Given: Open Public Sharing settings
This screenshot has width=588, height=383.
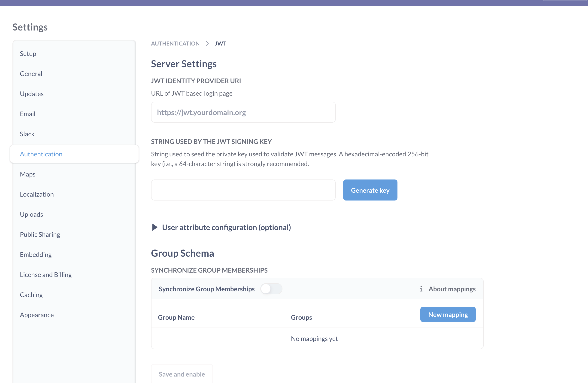Looking at the screenshot, I should pyautogui.click(x=40, y=234).
